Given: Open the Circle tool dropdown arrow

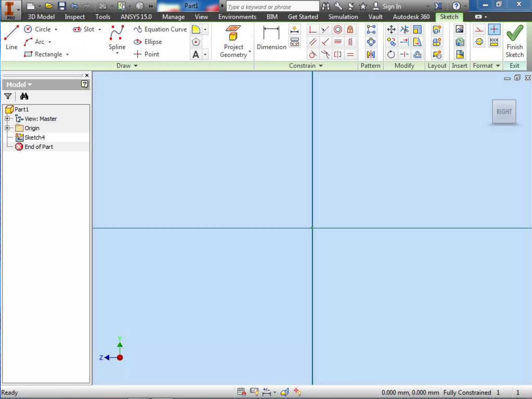Looking at the screenshot, I should click(x=56, y=30).
